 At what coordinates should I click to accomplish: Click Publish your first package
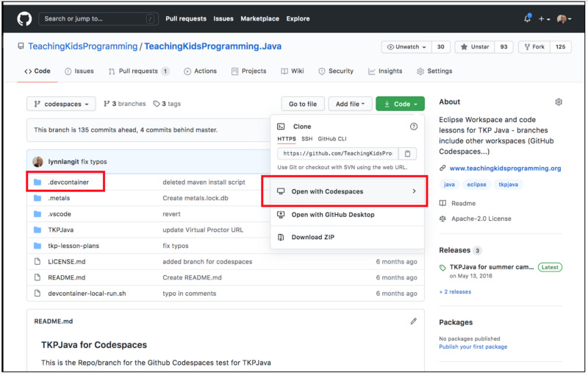(x=473, y=347)
